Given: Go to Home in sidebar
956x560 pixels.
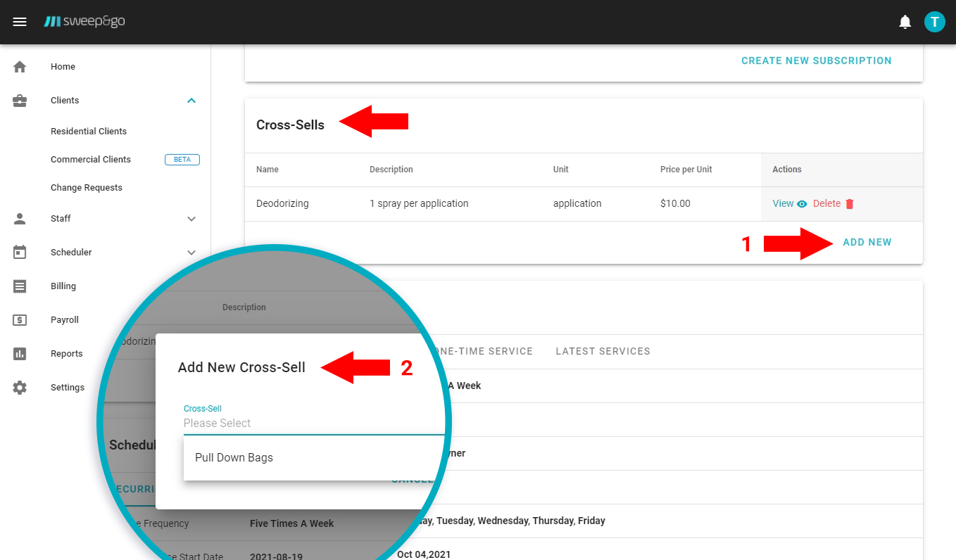Looking at the screenshot, I should [63, 67].
